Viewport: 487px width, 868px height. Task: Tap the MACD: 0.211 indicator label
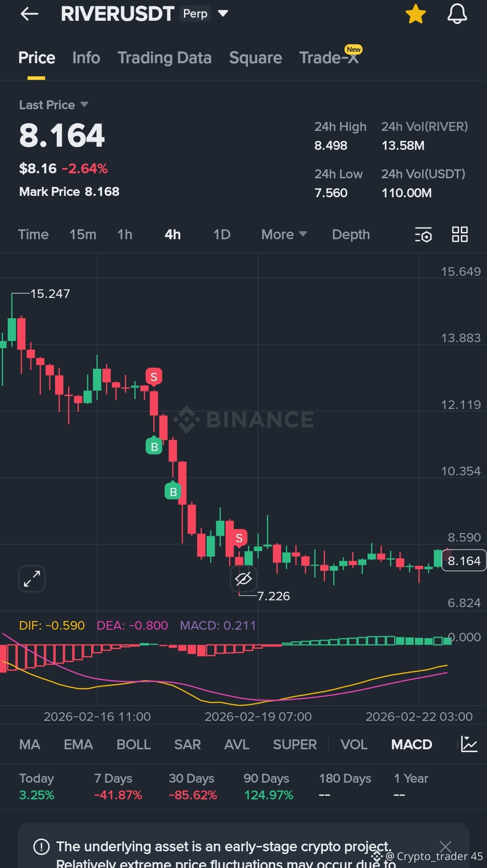pyautogui.click(x=218, y=625)
